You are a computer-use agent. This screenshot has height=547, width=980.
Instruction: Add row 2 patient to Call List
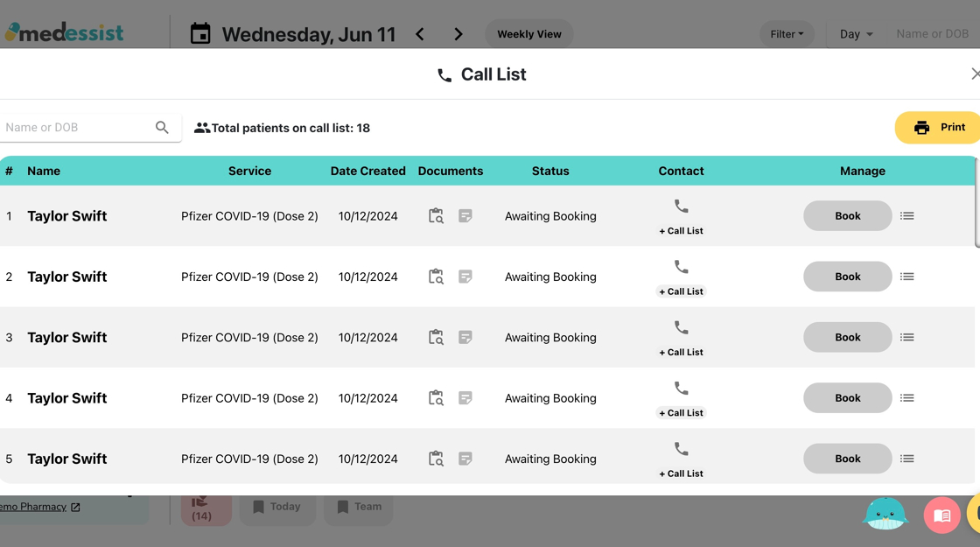pos(681,291)
